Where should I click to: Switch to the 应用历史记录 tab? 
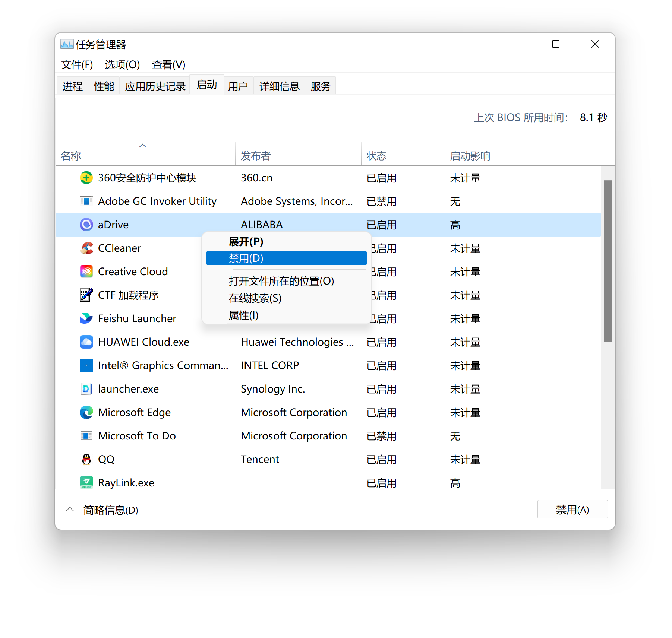point(155,86)
